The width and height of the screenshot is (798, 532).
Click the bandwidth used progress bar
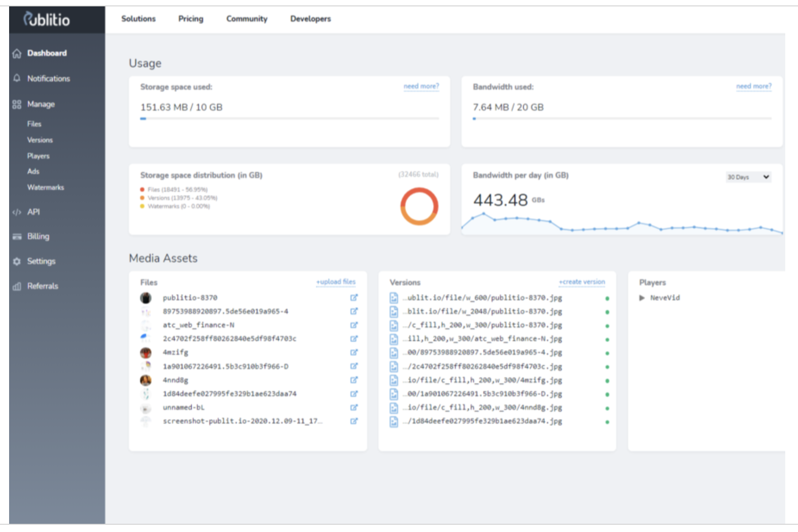[622, 118]
